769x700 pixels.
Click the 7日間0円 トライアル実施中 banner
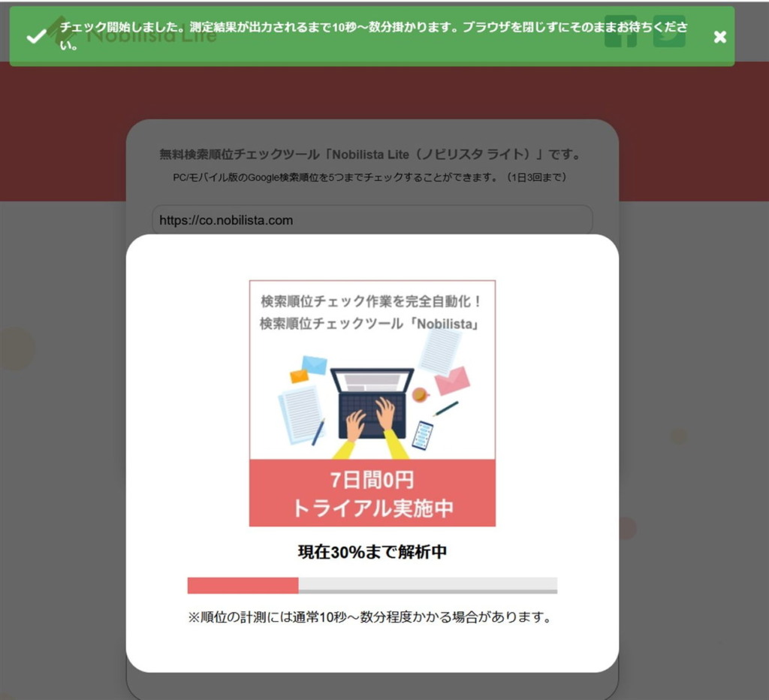coord(372,493)
